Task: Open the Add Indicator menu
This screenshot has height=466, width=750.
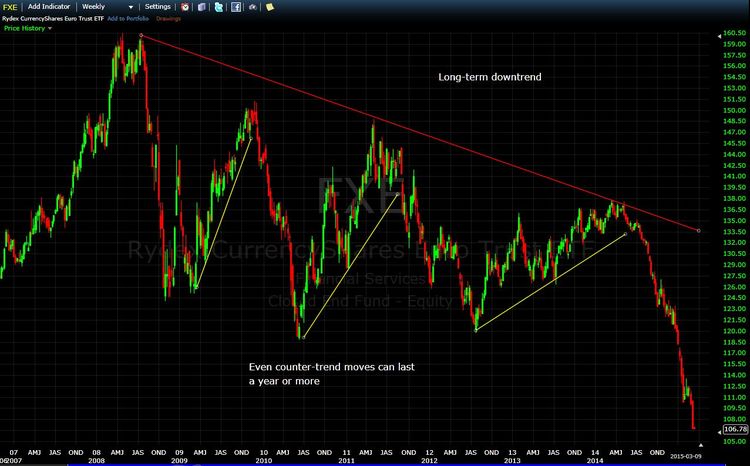Action: pyautogui.click(x=49, y=6)
